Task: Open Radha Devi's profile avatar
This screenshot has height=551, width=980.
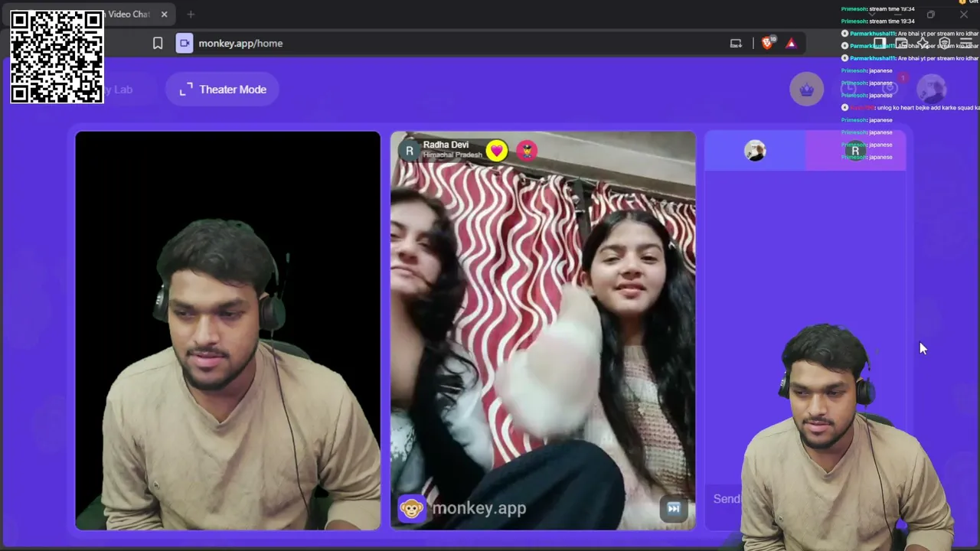Action: coord(410,151)
